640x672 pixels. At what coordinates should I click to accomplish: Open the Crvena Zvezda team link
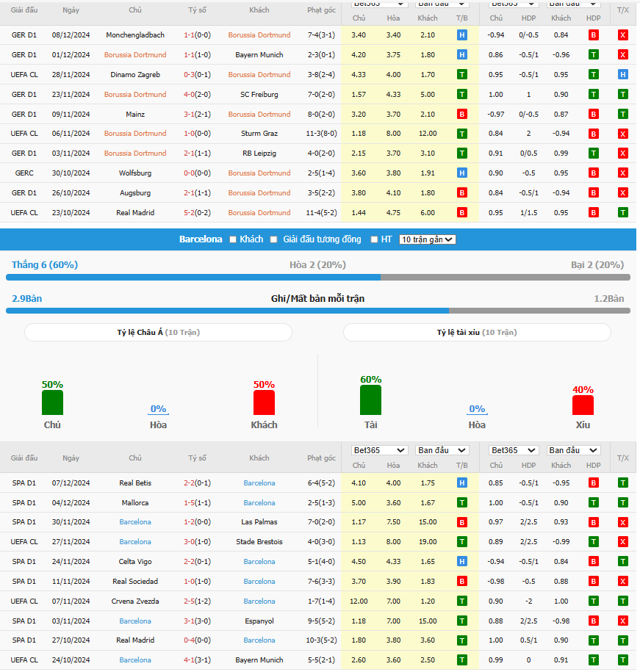(135, 601)
